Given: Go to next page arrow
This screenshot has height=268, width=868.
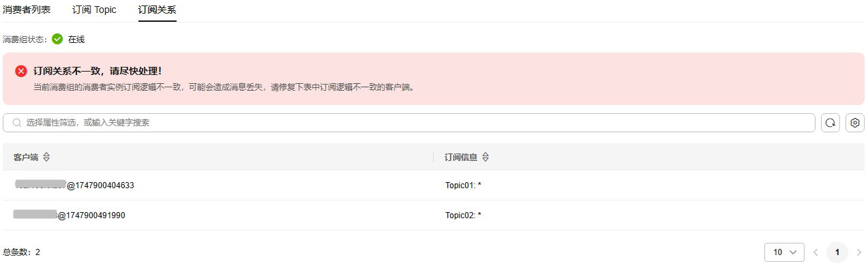Looking at the screenshot, I should click(x=858, y=252).
